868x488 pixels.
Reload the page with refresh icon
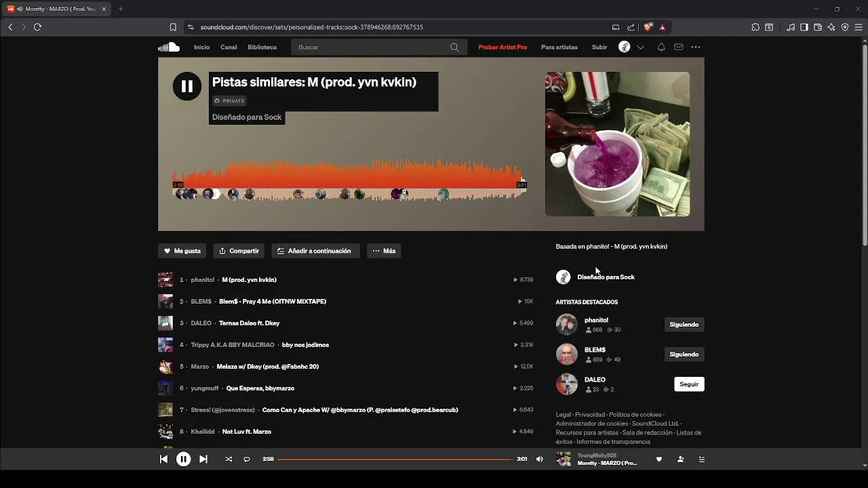pyautogui.click(x=37, y=27)
